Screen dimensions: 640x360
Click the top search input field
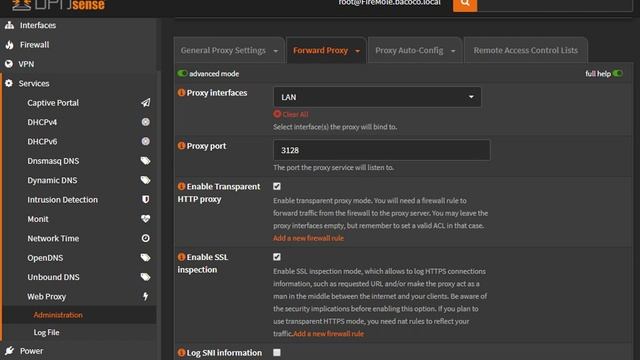pos(554,5)
